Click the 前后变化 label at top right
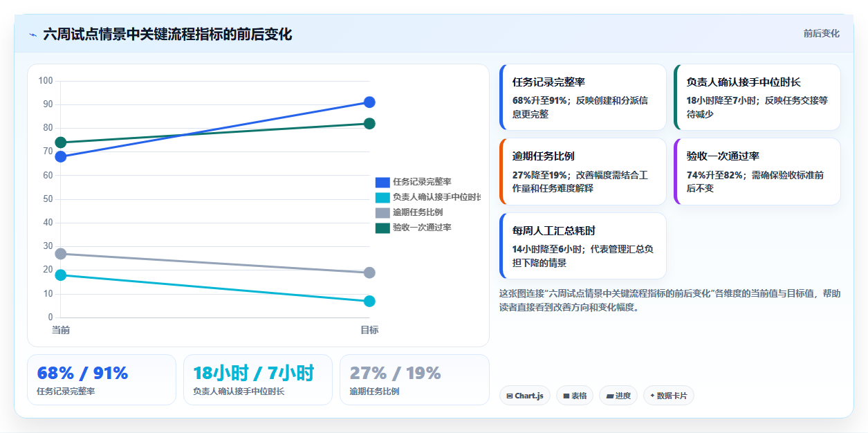 click(x=821, y=33)
